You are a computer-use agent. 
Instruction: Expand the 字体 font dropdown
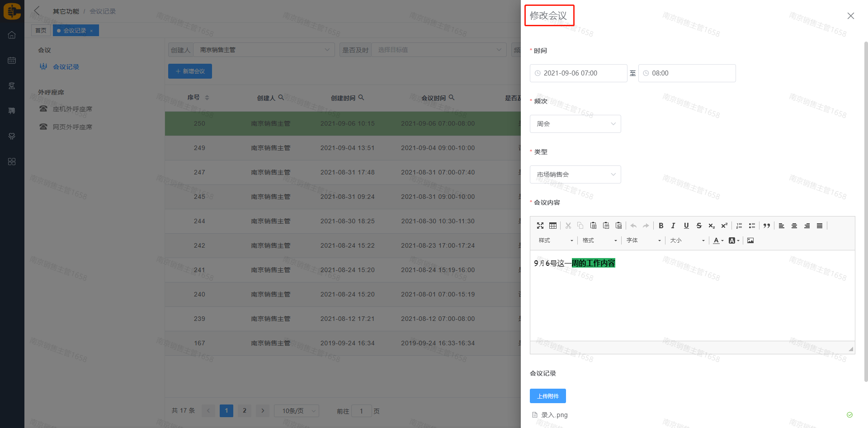click(643, 240)
